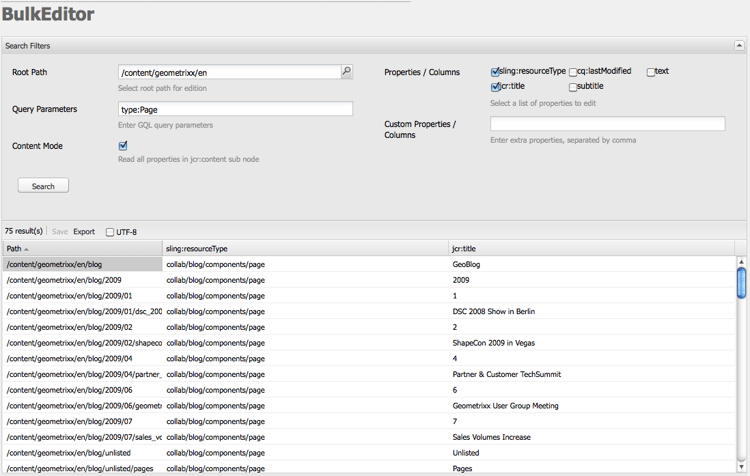Select the /content/geometrixx/en/blog/2009 path cell
750x476 pixels.
pyautogui.click(x=83, y=280)
